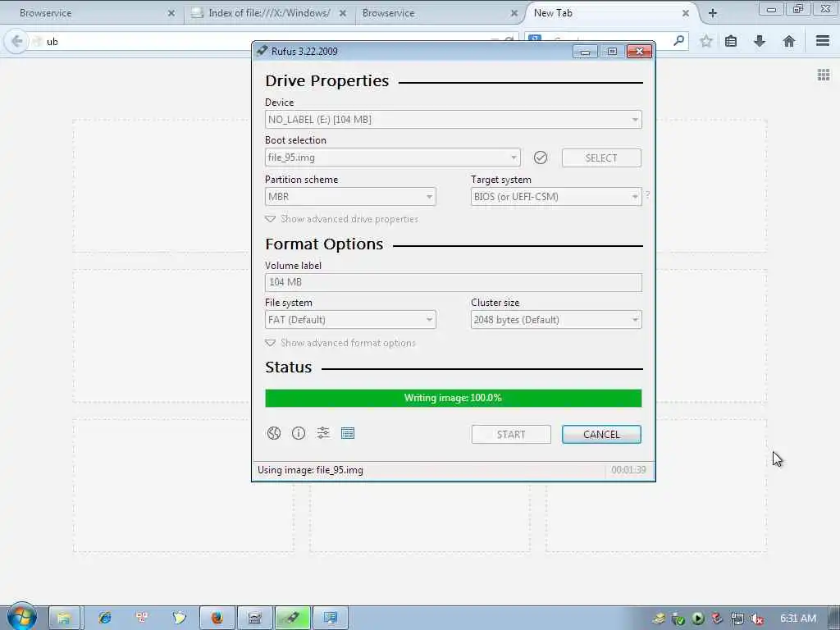This screenshot has height=630, width=840.
Task: Close the New Tab tab
Action: click(x=686, y=13)
